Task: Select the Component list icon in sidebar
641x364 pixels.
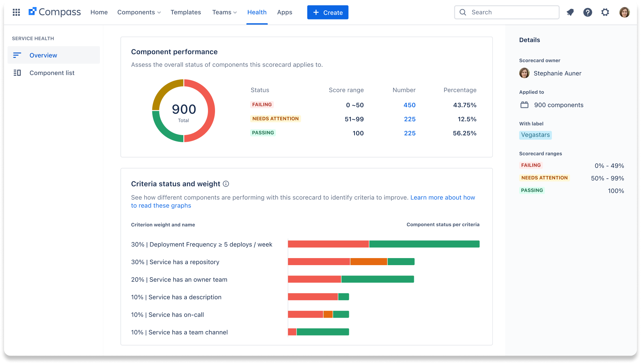Action: click(x=17, y=73)
